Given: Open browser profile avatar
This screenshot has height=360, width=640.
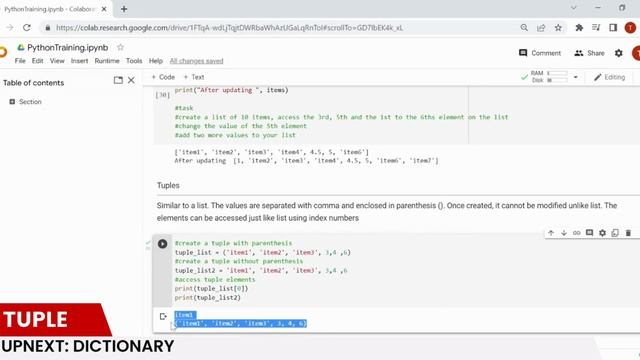Looking at the screenshot, I should pyautogui.click(x=630, y=28).
